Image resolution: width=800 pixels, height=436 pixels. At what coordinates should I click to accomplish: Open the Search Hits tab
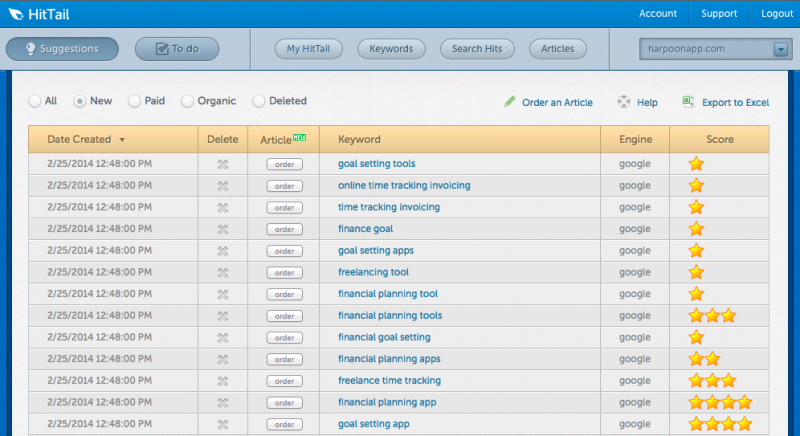click(477, 49)
